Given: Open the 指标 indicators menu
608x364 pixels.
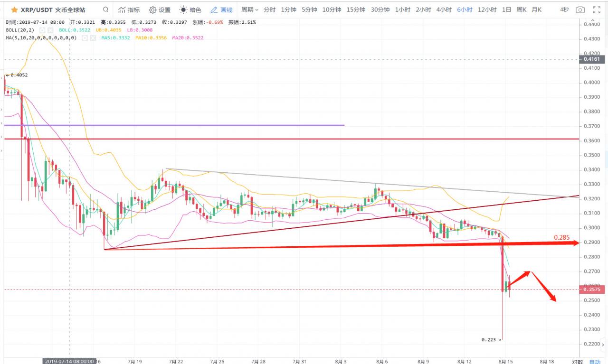Looking at the screenshot, I should coord(129,9).
